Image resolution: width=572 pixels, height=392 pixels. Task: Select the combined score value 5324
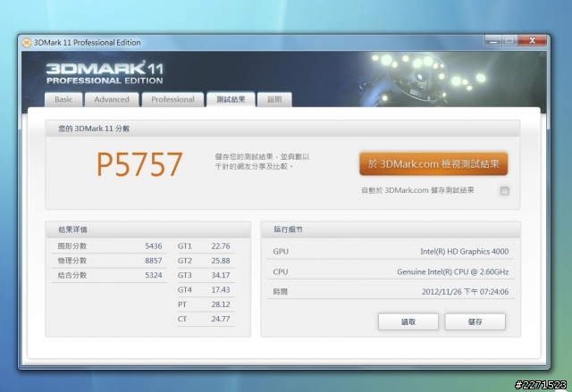pos(154,275)
